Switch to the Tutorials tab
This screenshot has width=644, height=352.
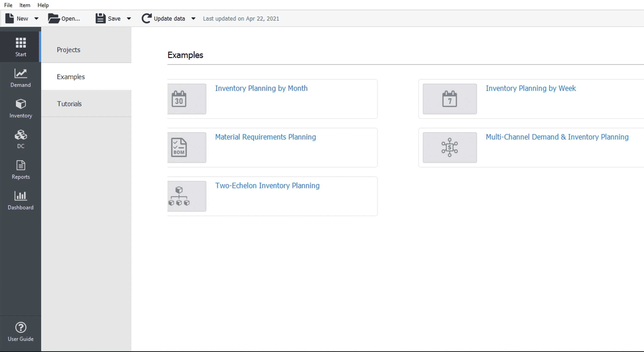pyautogui.click(x=69, y=104)
